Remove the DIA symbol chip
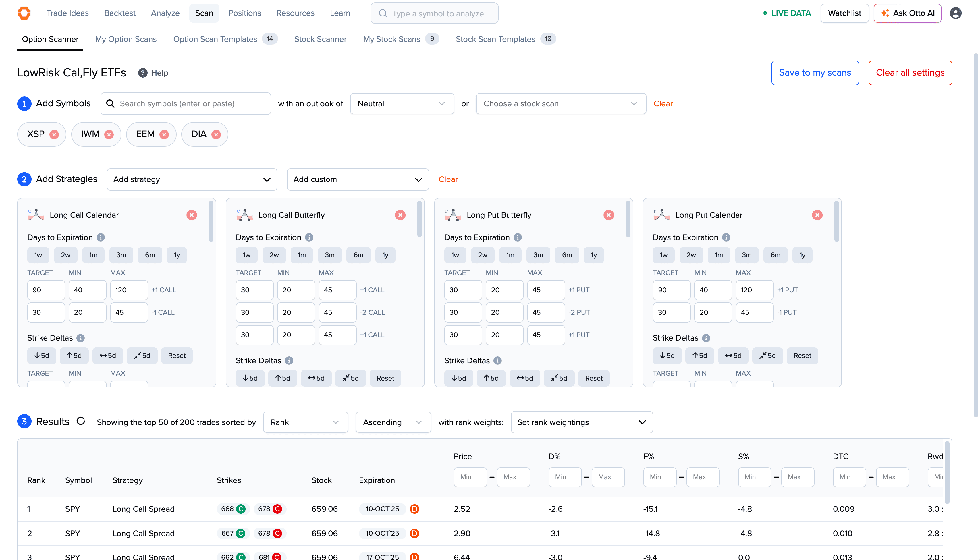 click(x=216, y=134)
